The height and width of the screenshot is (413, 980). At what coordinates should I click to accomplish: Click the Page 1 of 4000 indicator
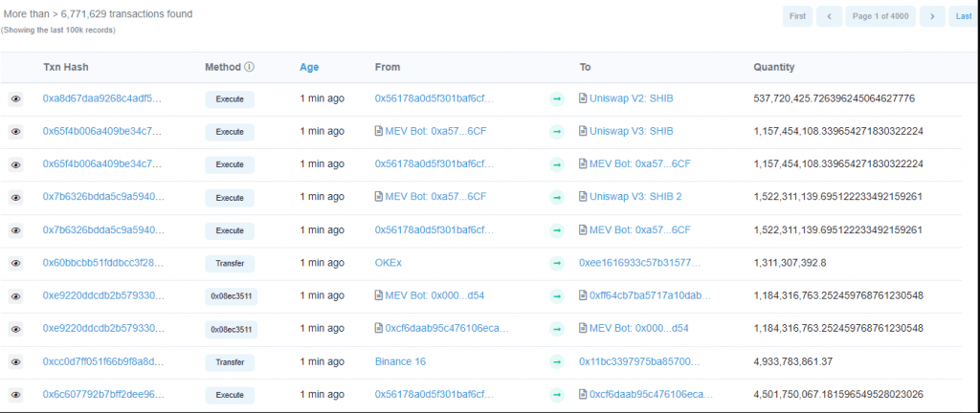click(x=880, y=16)
